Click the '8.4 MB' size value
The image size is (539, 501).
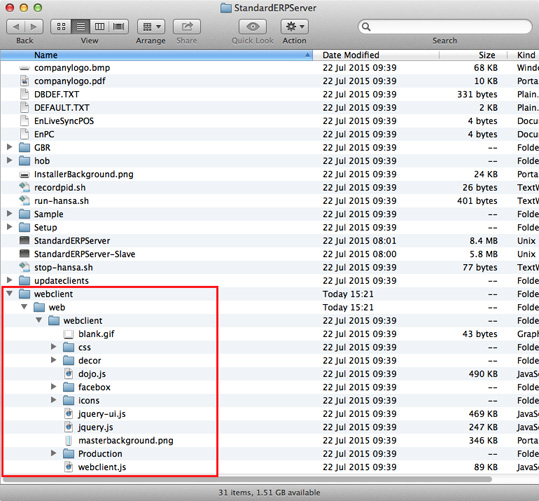483,241
